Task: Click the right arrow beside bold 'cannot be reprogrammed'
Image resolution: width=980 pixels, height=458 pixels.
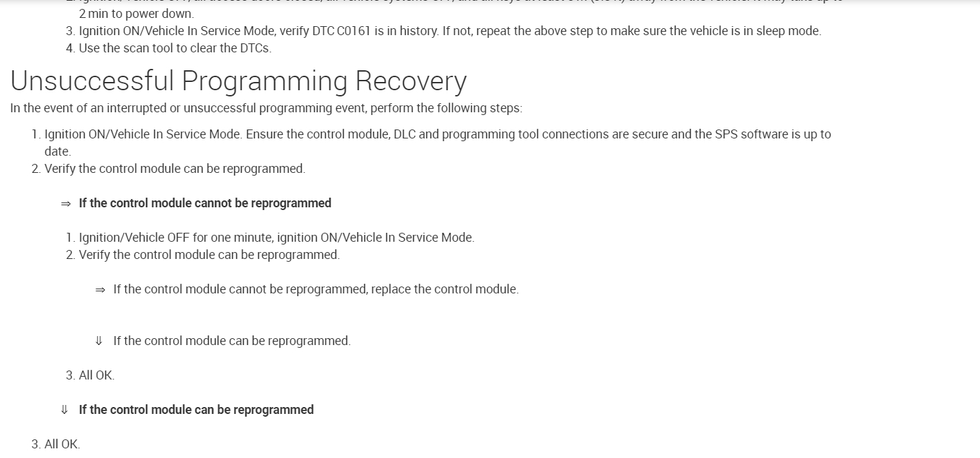Action: coord(65,204)
